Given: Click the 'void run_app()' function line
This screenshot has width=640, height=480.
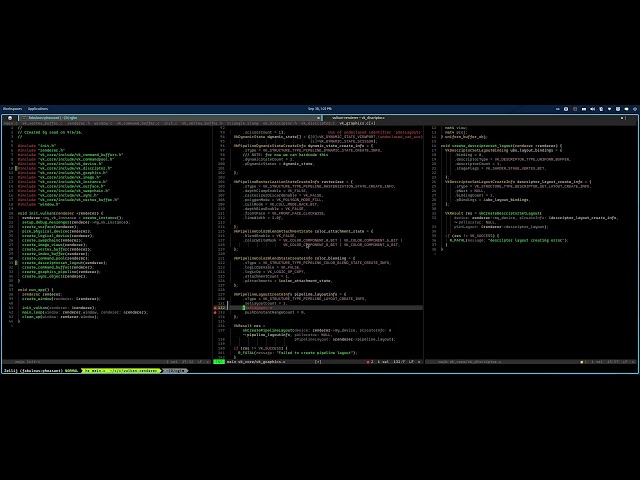Looking at the screenshot, I should coord(36,290).
